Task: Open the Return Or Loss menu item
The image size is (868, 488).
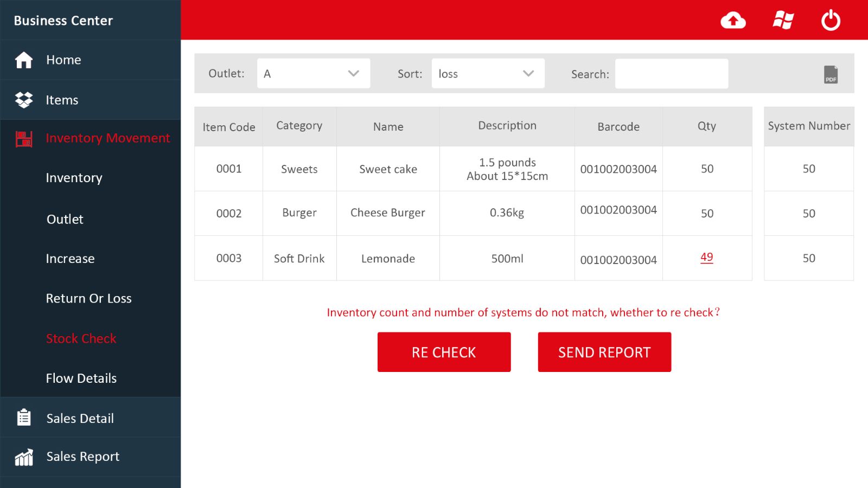Action: pos(88,298)
